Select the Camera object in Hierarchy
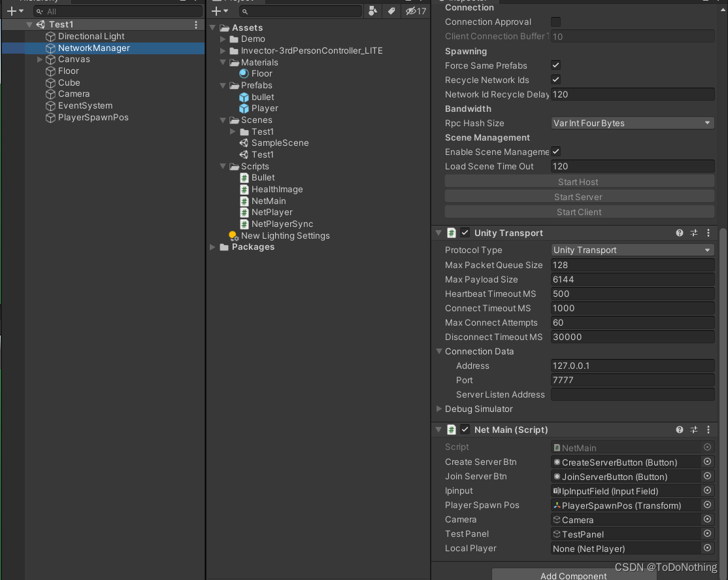Image resolution: width=728 pixels, height=580 pixels. pyautogui.click(x=73, y=94)
